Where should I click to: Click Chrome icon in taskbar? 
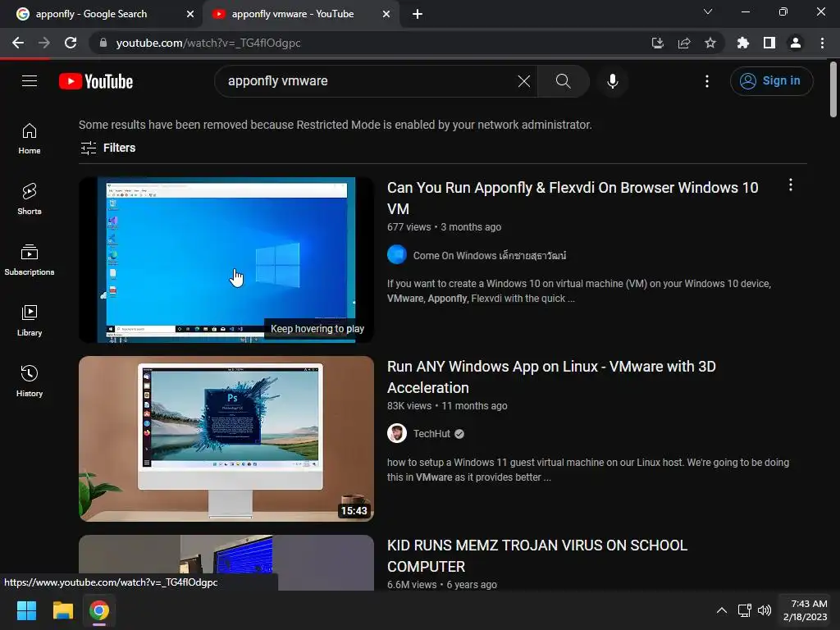[99, 610]
